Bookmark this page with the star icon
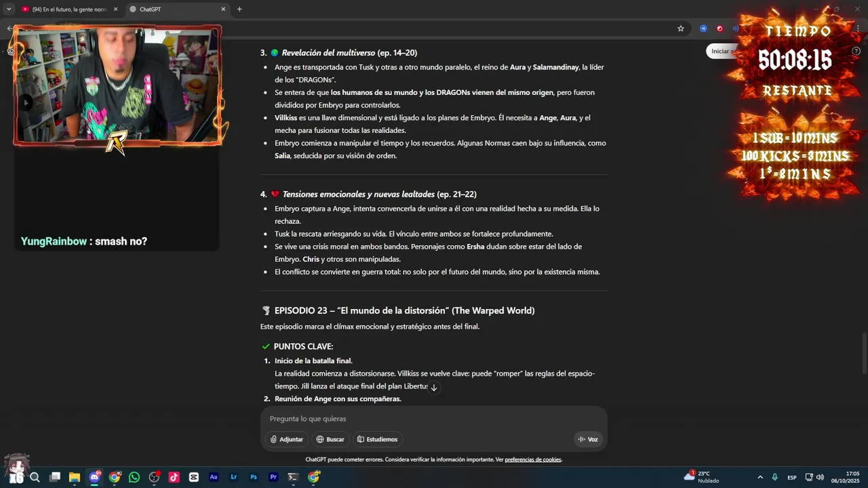The image size is (868, 488). (681, 28)
